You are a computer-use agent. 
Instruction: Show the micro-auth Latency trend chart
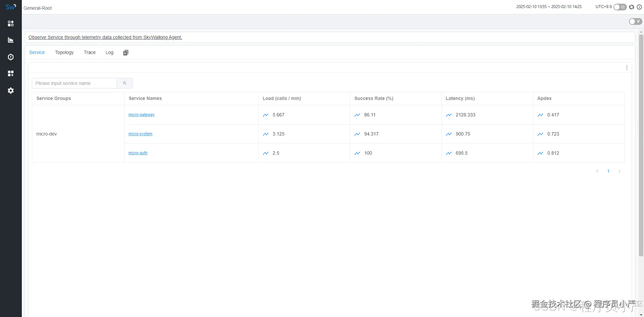pyautogui.click(x=449, y=153)
